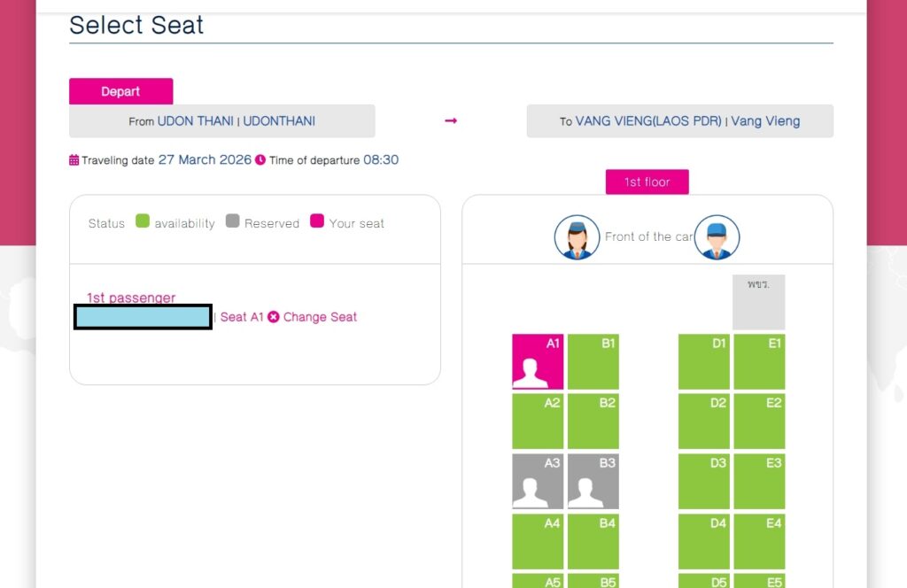
Task: Switch to the 1st floor tab
Action: (647, 182)
